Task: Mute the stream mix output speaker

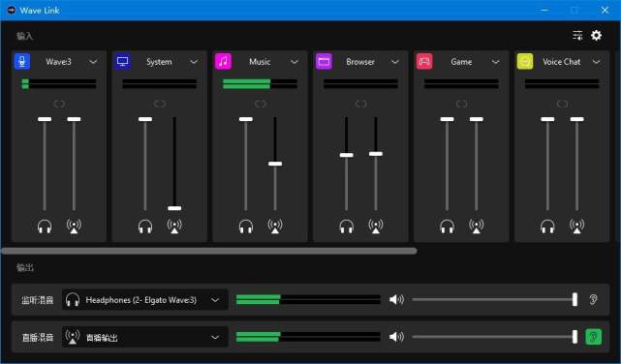Action: 396,337
